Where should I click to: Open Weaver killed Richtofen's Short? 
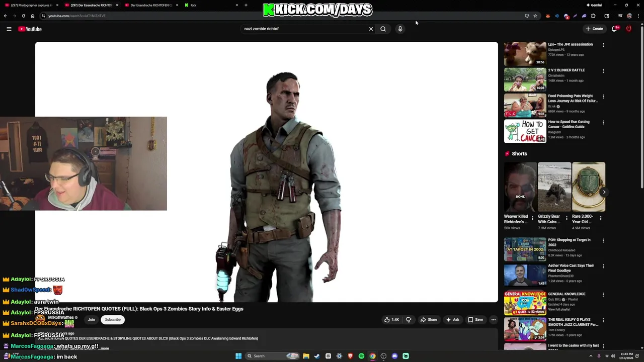click(520, 187)
